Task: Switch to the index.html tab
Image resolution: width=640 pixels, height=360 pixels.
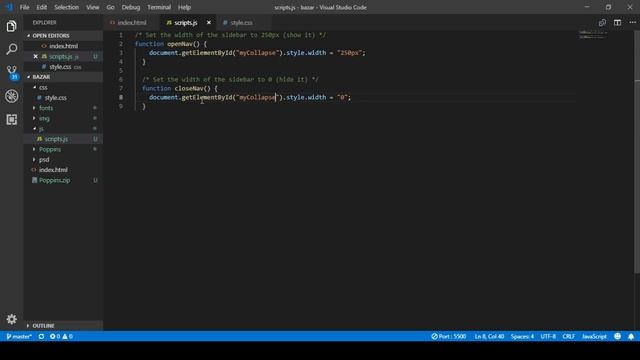Action: (131, 23)
